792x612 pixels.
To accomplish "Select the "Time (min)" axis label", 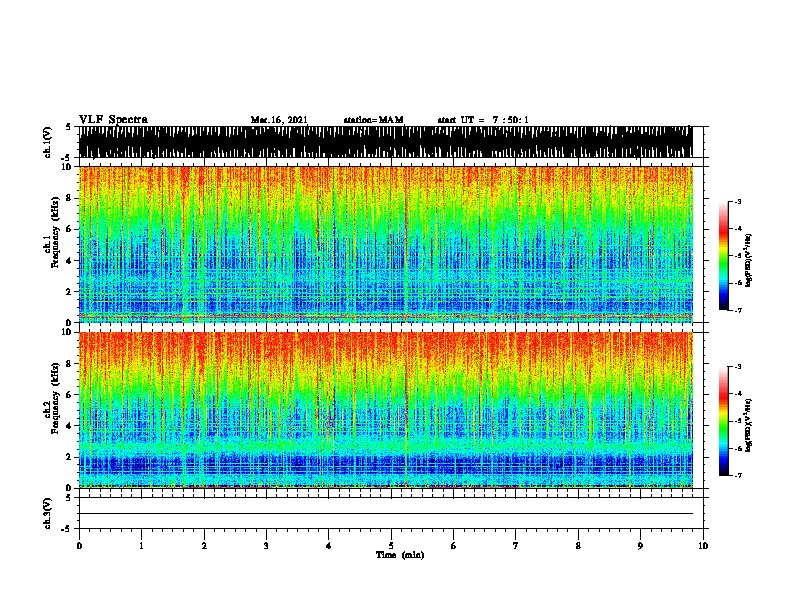I will tap(400, 555).
